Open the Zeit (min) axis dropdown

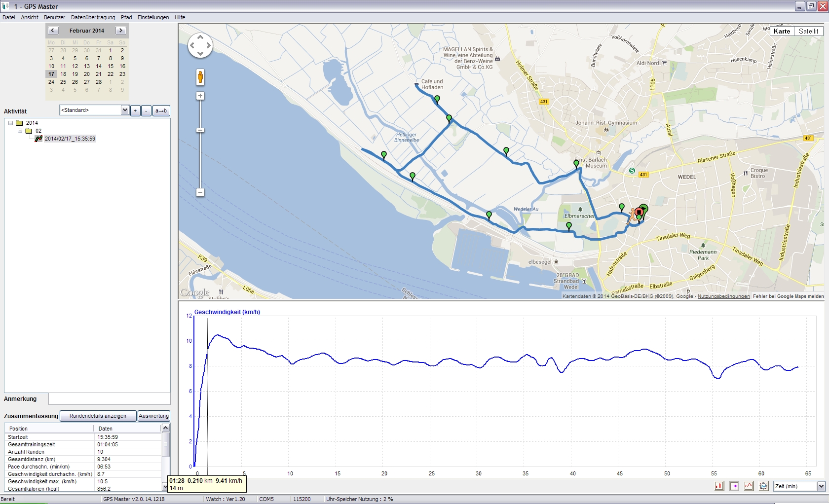point(821,486)
